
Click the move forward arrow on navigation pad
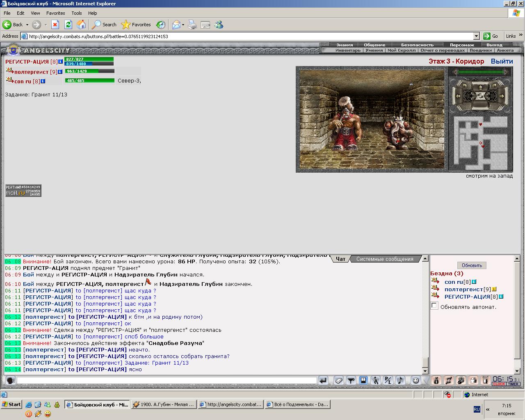[480, 87]
